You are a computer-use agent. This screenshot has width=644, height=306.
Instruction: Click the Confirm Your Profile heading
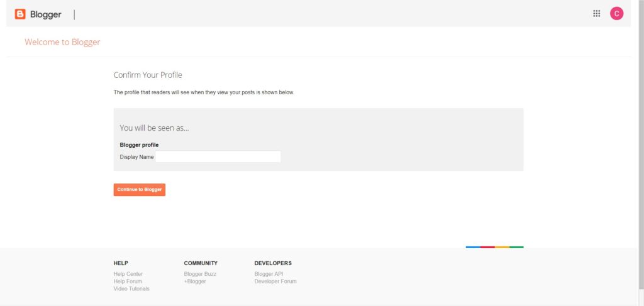tap(148, 75)
